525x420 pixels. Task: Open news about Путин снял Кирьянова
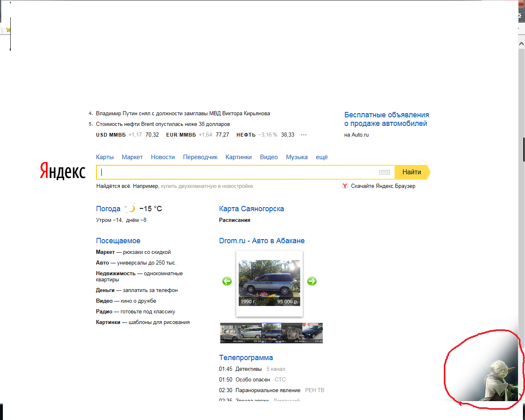183,114
